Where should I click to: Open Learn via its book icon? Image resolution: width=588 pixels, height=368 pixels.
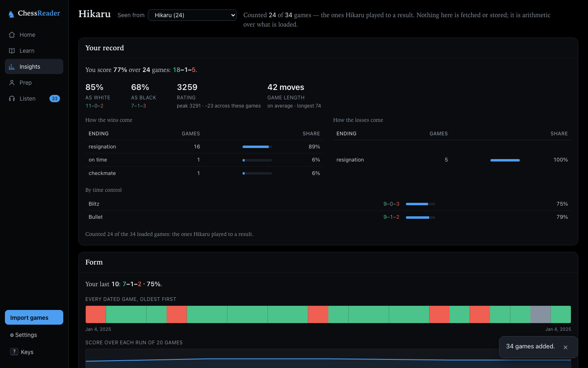[x=12, y=51]
